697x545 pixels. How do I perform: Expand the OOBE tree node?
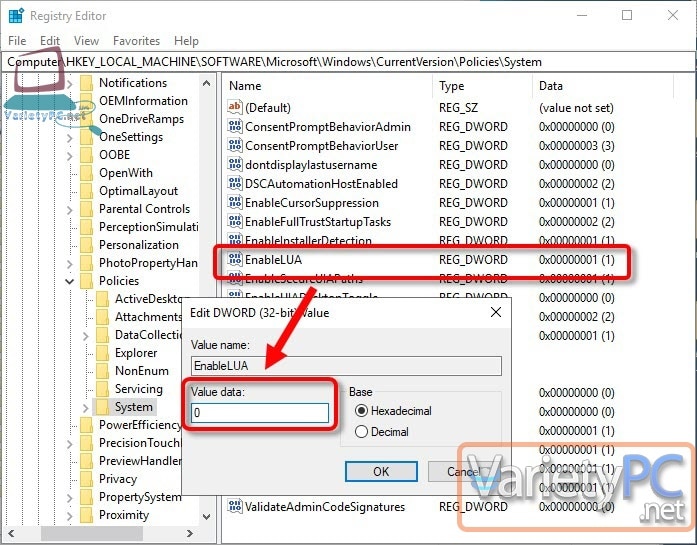70,156
